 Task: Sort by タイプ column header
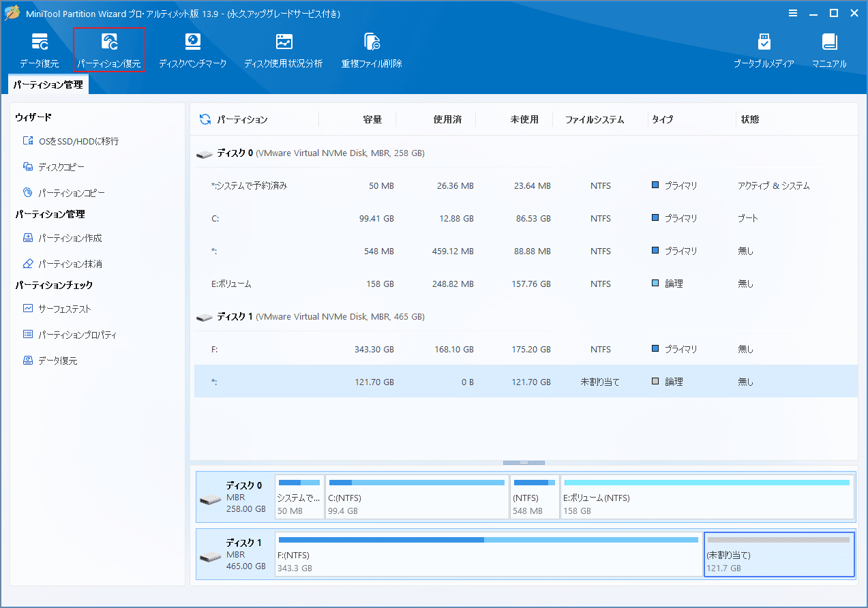662,119
